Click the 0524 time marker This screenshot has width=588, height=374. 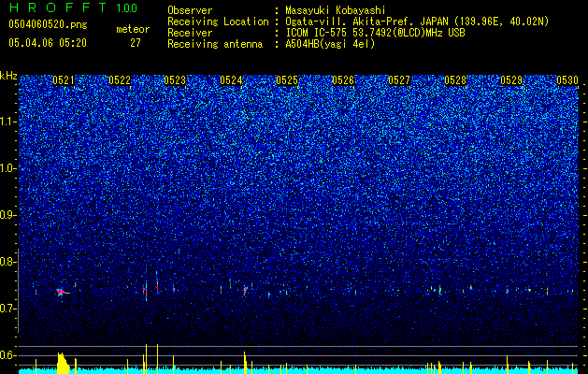231,80
